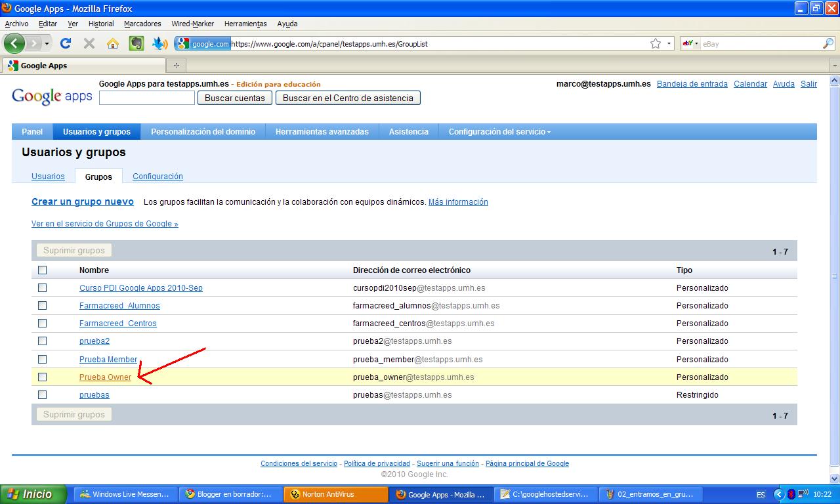Open the list-all-tabs dropdown arrow

coord(834,66)
